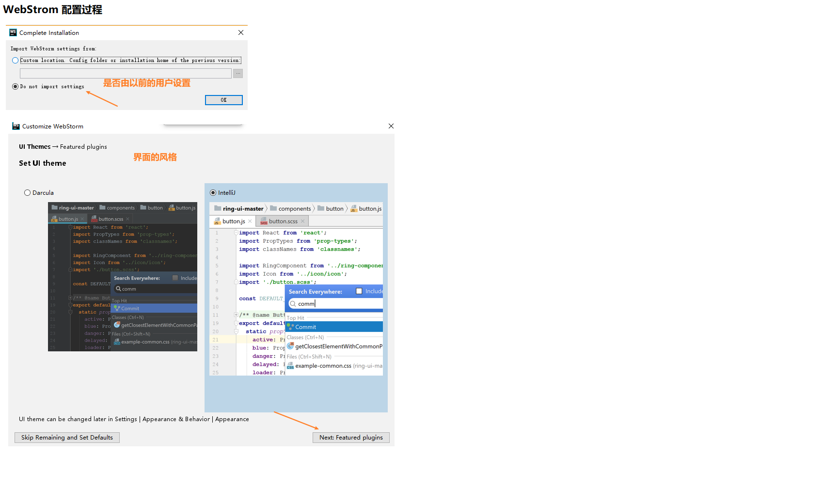The width and height of the screenshot is (823, 504).
Task: Click the Import WebStorm settings from label
Action: [x=53, y=49]
